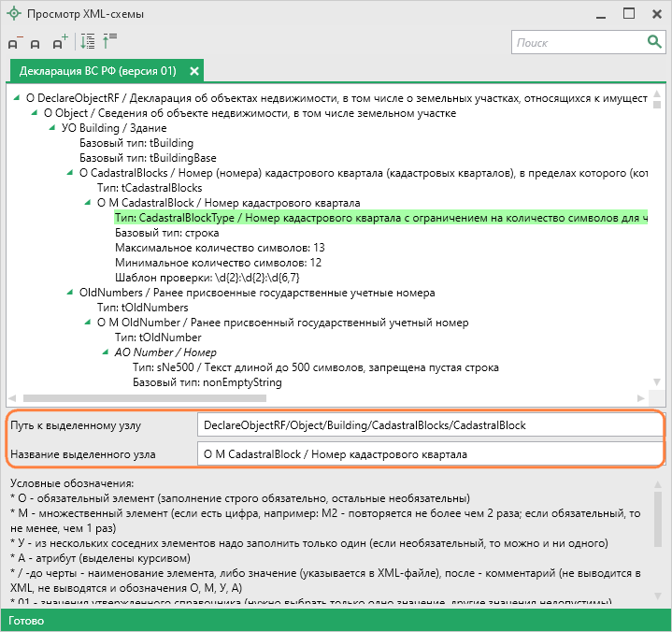The width and height of the screenshot is (672, 632).
Task: Click the Название выделенного узла field
Action: (x=430, y=455)
